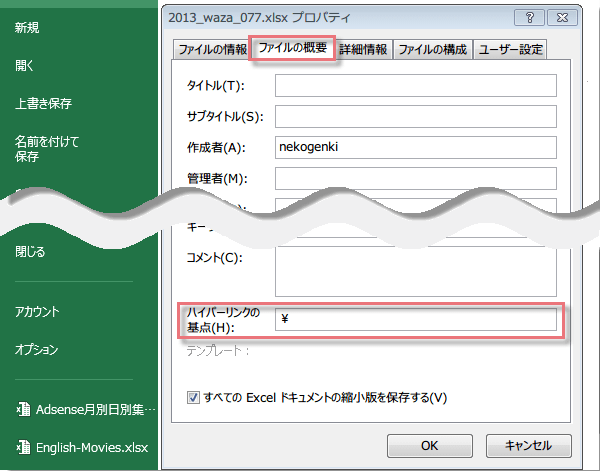600x471 pixels.
Task: Click the タイトル(T): label
Action: (216, 85)
